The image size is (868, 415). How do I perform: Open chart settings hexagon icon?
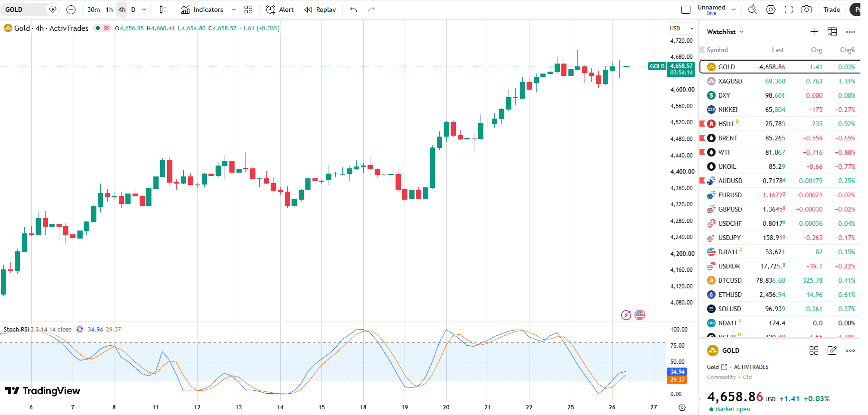click(x=771, y=9)
